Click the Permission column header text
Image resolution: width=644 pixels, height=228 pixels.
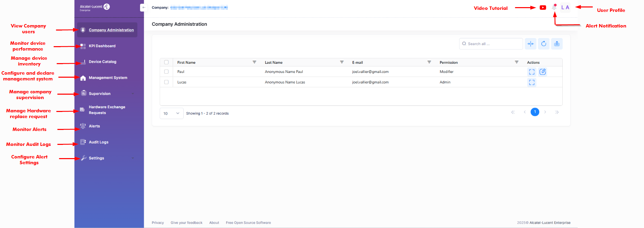(448, 62)
